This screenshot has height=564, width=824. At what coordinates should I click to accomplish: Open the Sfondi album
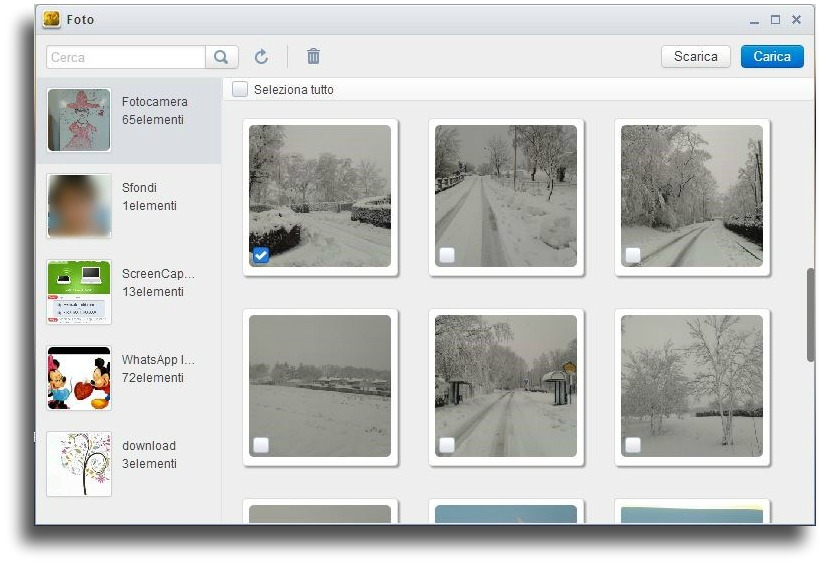129,206
